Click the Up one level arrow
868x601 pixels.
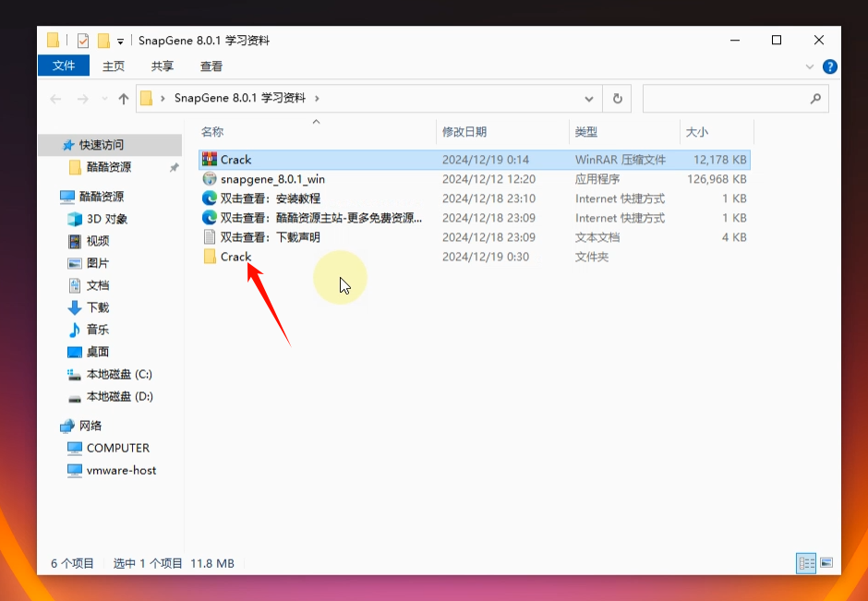tap(124, 99)
